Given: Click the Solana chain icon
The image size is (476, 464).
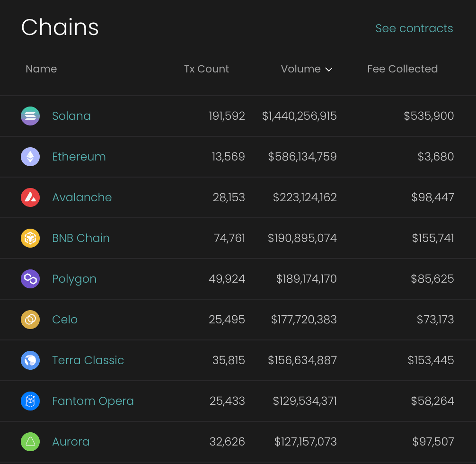Looking at the screenshot, I should pos(30,116).
